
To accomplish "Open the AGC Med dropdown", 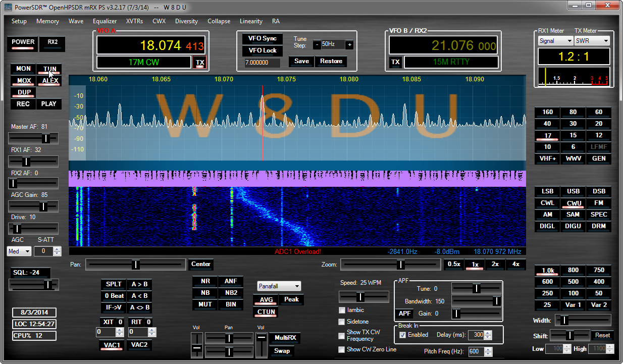I will (x=19, y=251).
